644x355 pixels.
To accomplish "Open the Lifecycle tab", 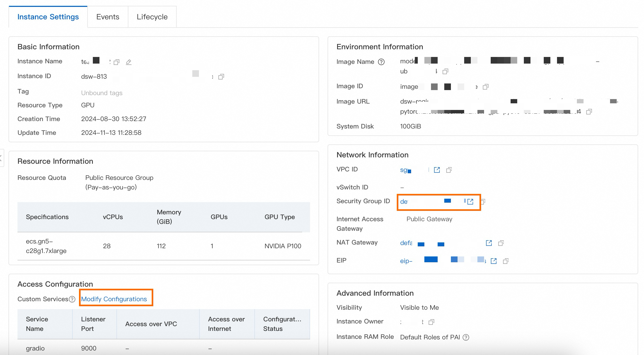I will click(152, 17).
